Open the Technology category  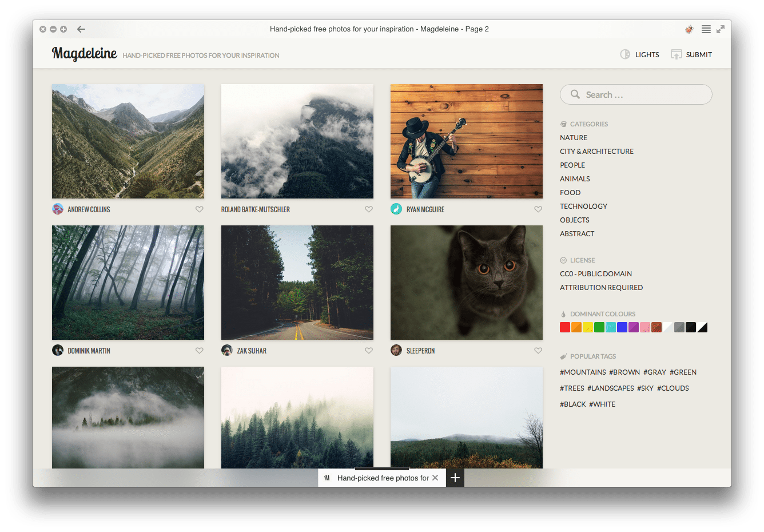point(583,207)
